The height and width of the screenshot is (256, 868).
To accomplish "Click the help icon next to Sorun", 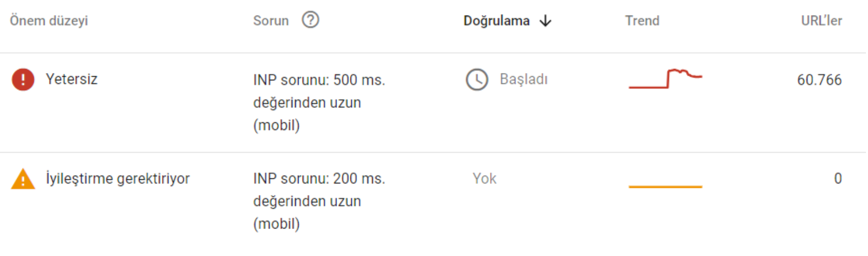I will click(310, 20).
